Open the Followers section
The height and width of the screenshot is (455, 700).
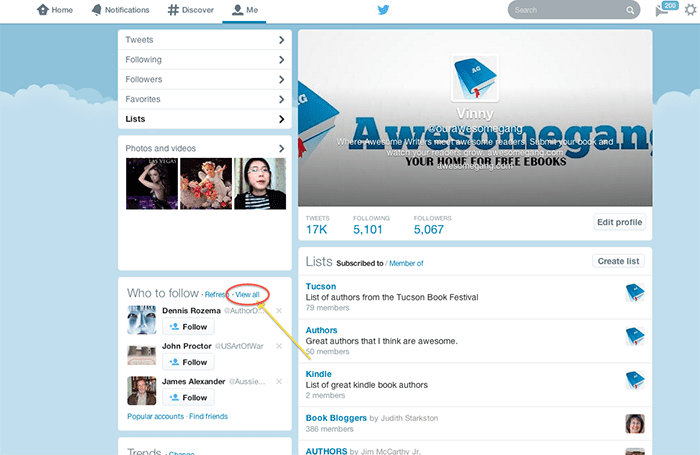204,79
